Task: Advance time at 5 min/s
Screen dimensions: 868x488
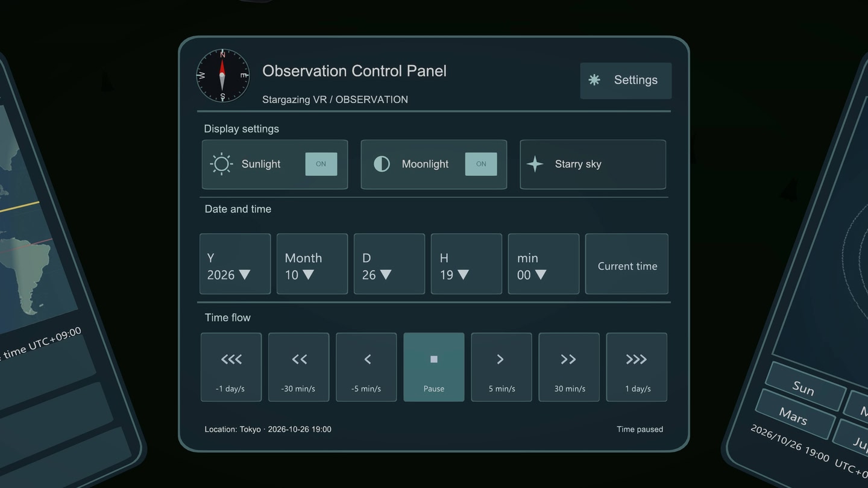Action: click(x=502, y=367)
